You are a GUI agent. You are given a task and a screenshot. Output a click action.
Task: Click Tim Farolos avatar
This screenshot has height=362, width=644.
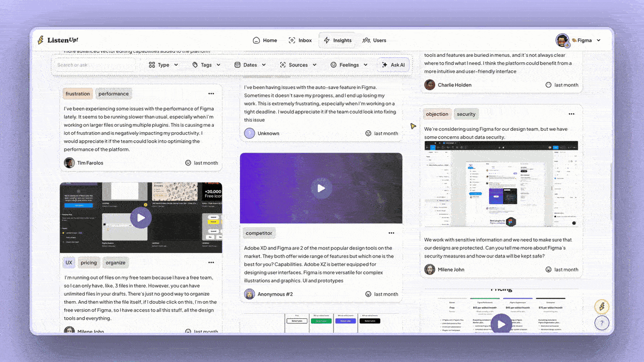point(69,163)
